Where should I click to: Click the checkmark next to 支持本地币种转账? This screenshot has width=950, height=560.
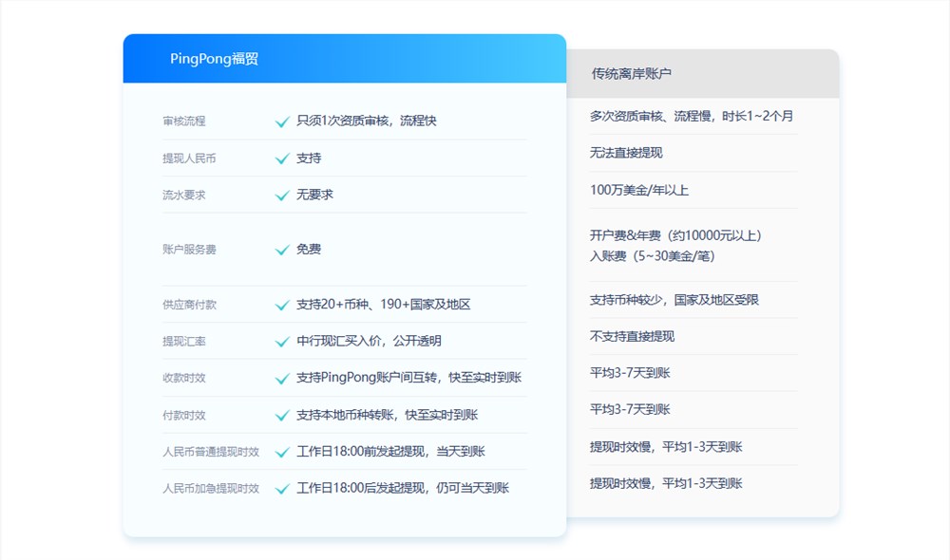tap(282, 416)
